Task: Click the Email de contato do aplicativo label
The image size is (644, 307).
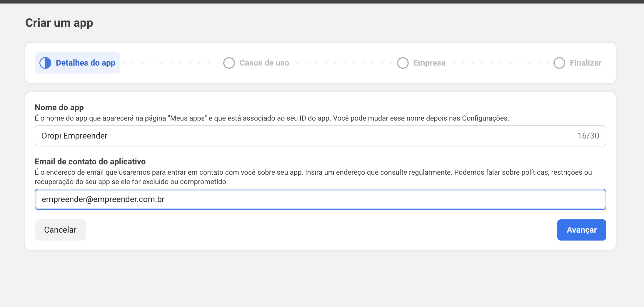Action: [90, 162]
